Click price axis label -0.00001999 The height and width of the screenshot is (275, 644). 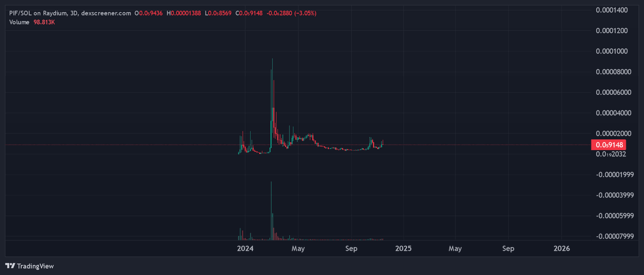tap(616, 175)
